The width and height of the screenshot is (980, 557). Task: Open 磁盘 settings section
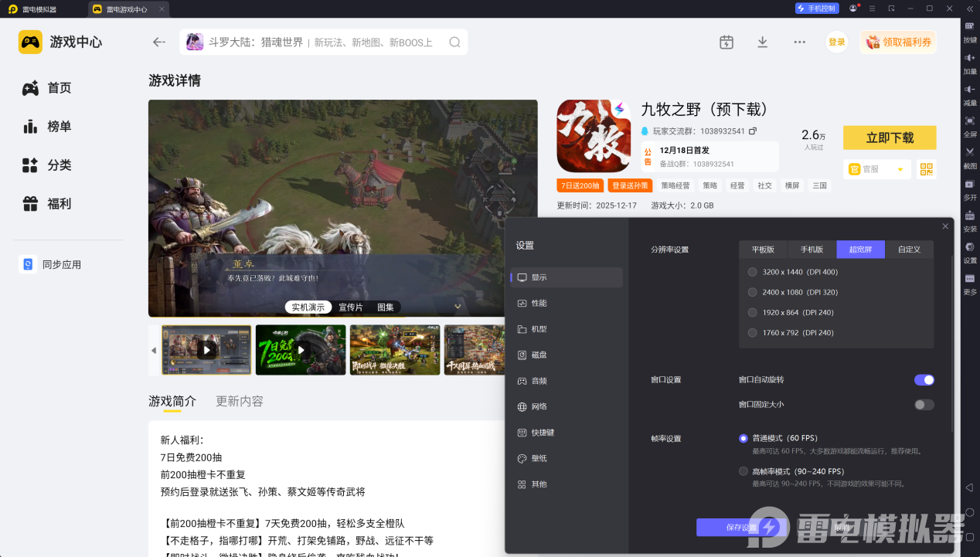point(567,355)
